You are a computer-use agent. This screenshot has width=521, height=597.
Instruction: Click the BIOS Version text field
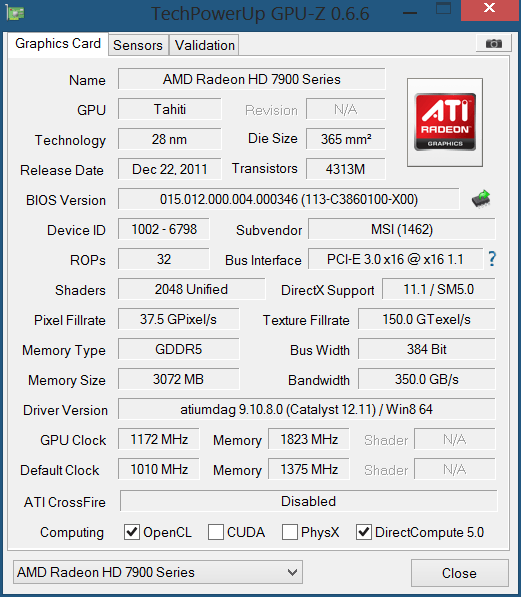289,199
